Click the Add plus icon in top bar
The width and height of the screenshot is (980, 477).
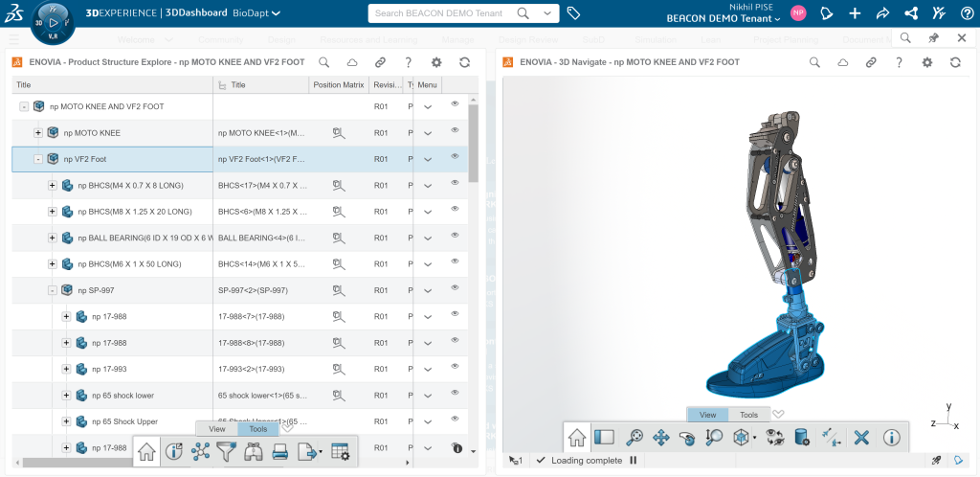(x=855, y=13)
